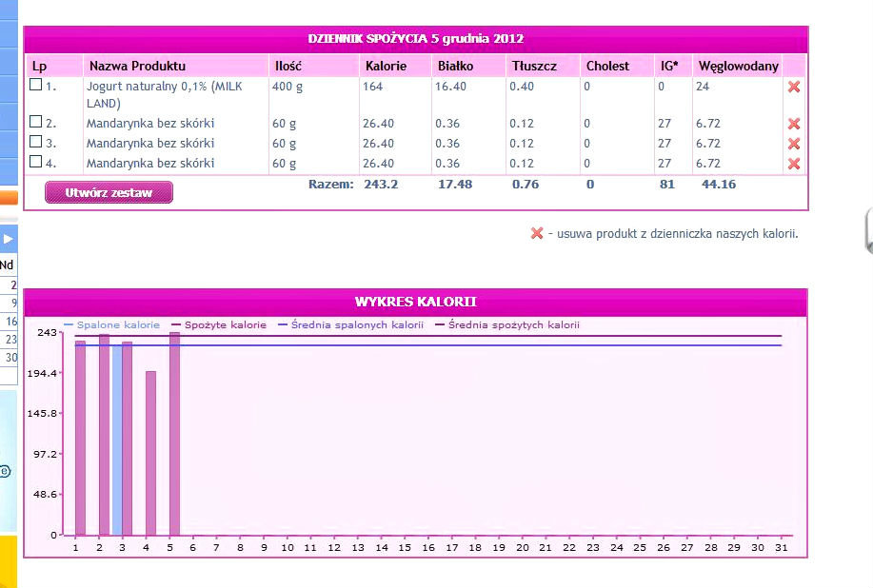
Task: Tick checkbox for row 4 Mandarynka
Action: 35,162
